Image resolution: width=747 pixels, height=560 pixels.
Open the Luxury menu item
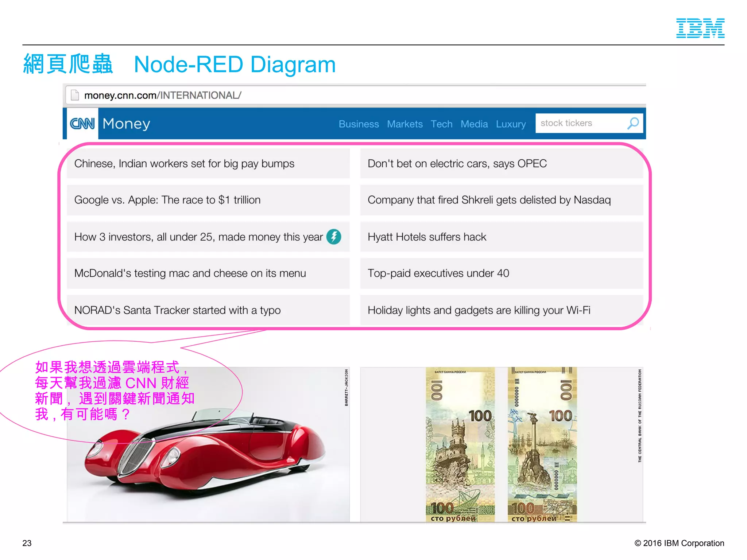pyautogui.click(x=511, y=124)
